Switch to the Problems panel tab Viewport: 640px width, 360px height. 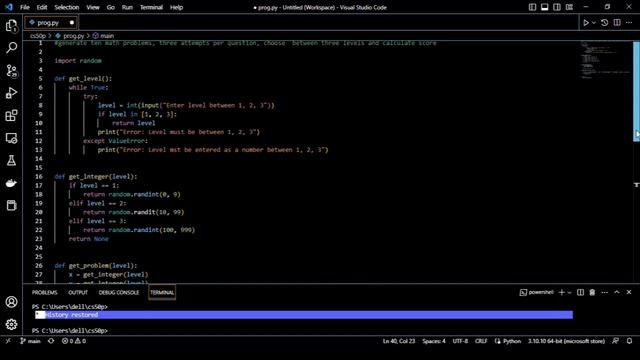click(44, 293)
